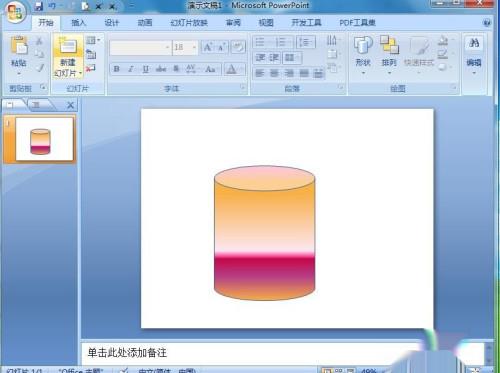Toggle Italic formatting
The width and height of the screenshot is (500, 373).
pyautogui.click(x=131, y=69)
